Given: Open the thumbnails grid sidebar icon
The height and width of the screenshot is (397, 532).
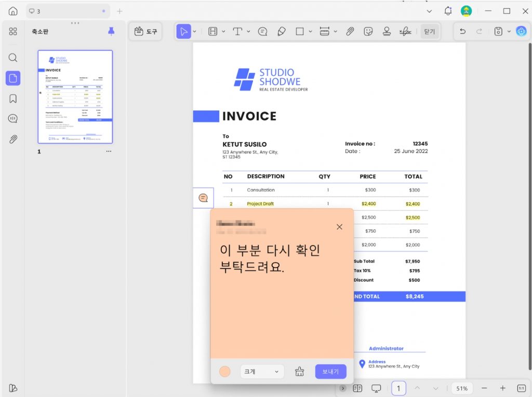Looking at the screenshot, I should [13, 32].
